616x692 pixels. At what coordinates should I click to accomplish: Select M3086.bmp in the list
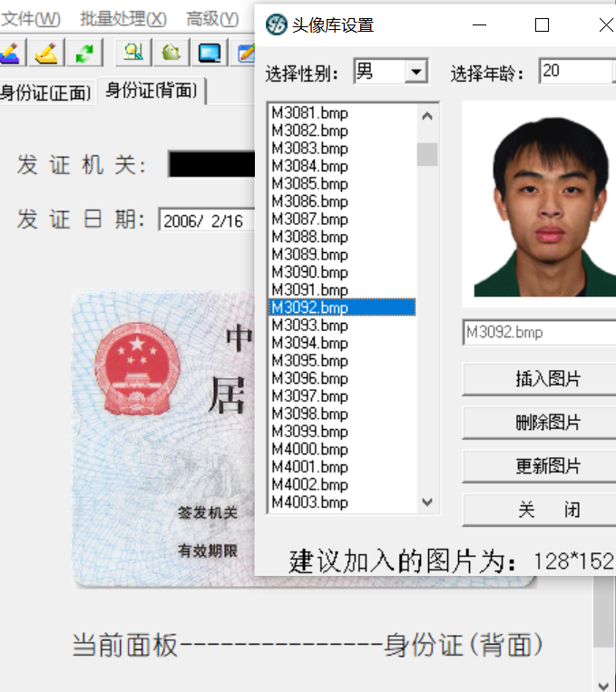pyautogui.click(x=342, y=201)
